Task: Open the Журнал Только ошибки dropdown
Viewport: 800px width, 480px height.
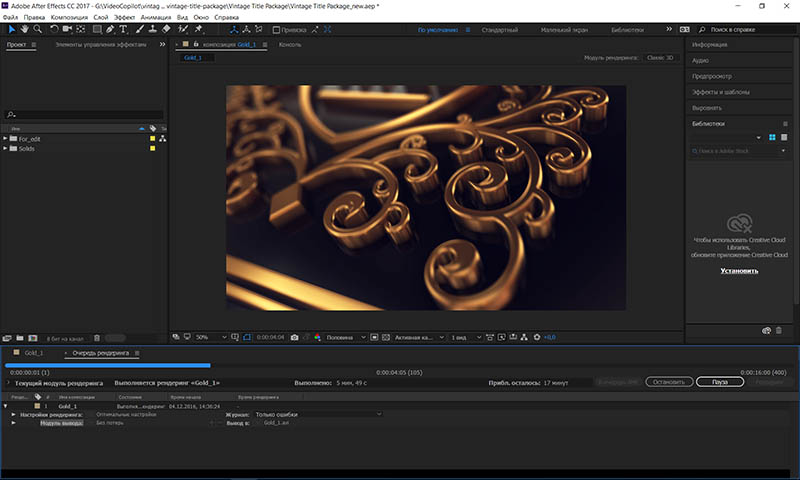Action: pos(318,414)
